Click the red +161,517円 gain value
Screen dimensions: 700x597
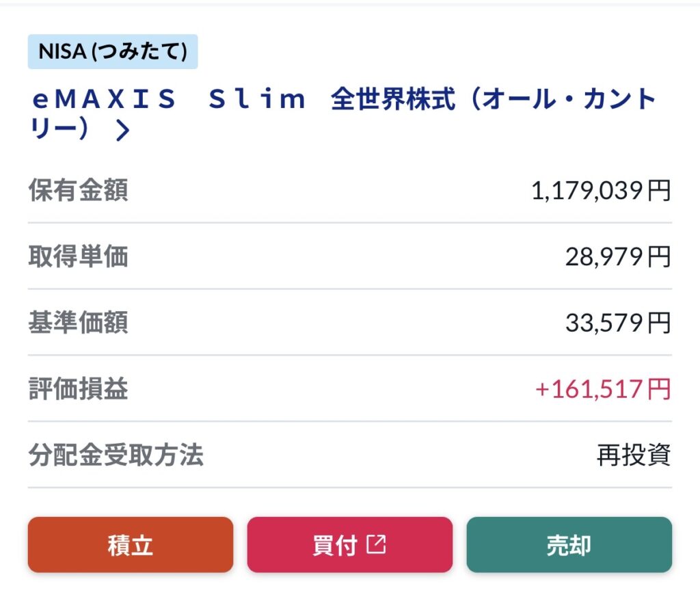[602, 389]
